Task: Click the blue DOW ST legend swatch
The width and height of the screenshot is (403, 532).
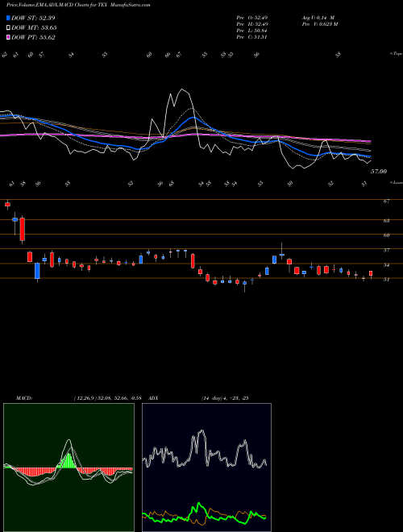Action: tap(8, 18)
